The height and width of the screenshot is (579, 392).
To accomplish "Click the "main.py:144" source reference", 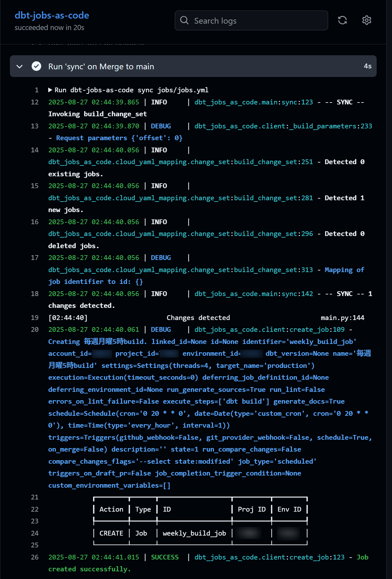I will click(x=342, y=318).
